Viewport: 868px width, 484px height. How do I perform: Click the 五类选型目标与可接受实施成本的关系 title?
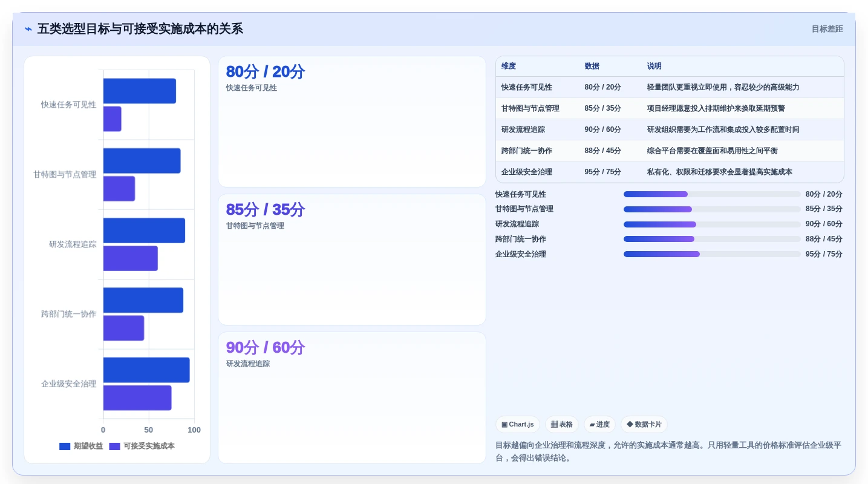[140, 29]
